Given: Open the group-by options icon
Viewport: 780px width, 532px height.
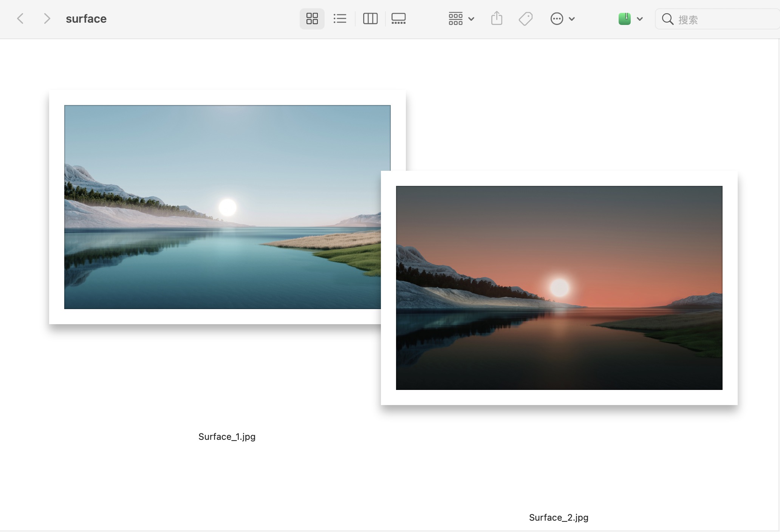Looking at the screenshot, I should pos(455,19).
